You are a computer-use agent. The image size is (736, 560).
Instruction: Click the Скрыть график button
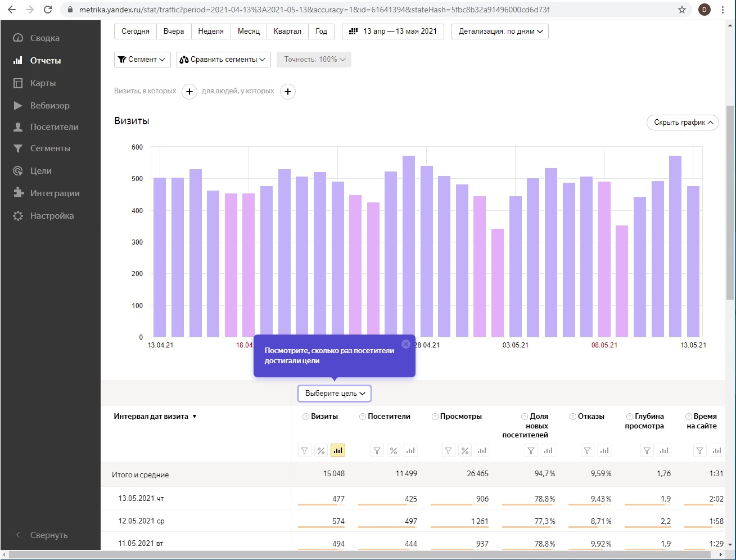coord(683,123)
